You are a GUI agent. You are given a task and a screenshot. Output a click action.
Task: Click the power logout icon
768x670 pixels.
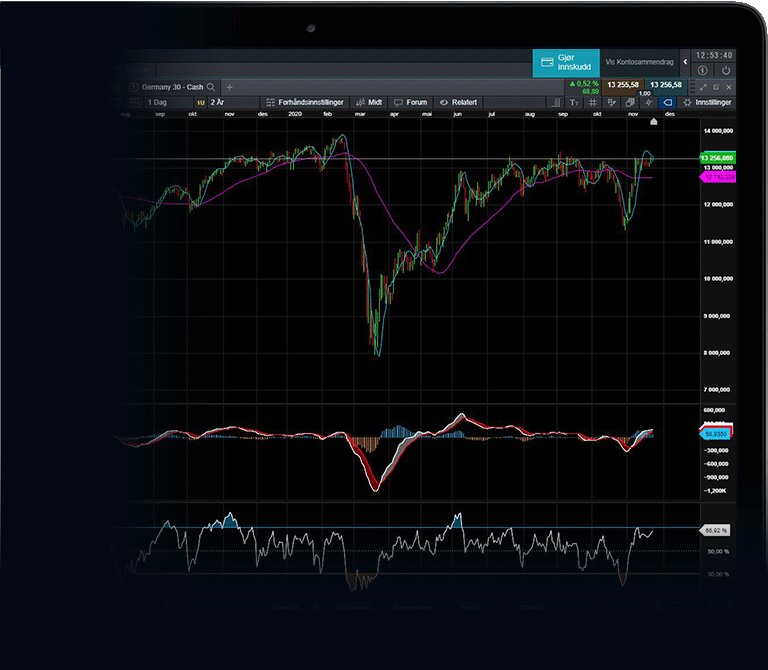click(725, 70)
